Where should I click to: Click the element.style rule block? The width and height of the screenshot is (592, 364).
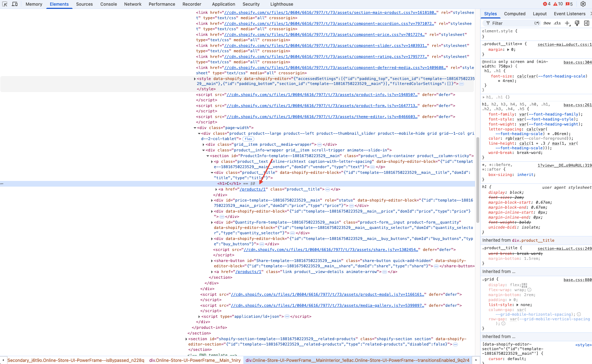point(536,34)
